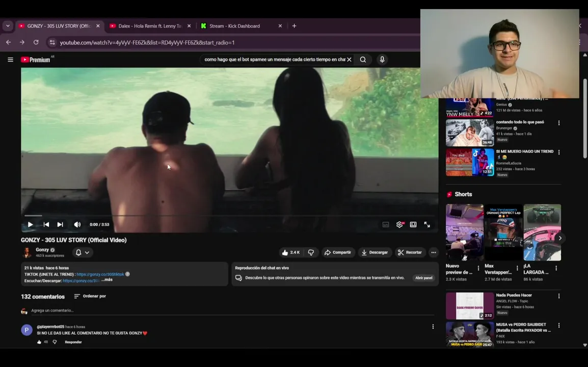
Task: Open the tab search dropdown arrow
Action: (8, 26)
